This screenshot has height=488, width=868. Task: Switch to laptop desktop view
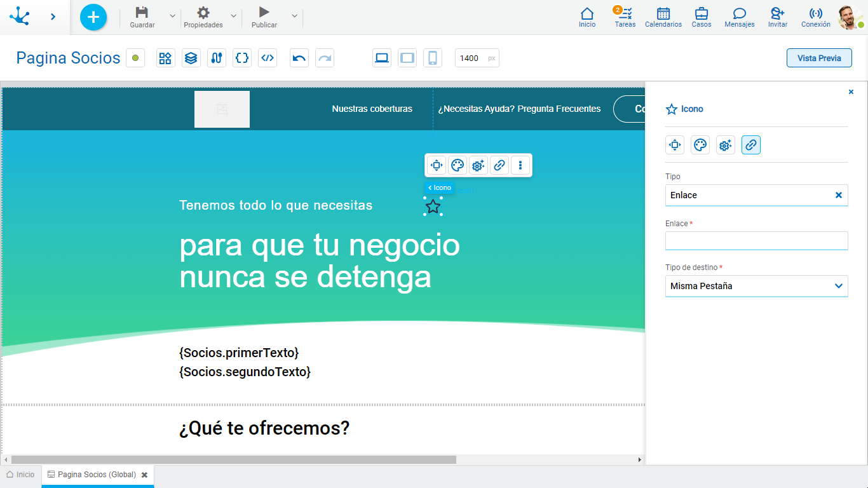click(x=382, y=58)
